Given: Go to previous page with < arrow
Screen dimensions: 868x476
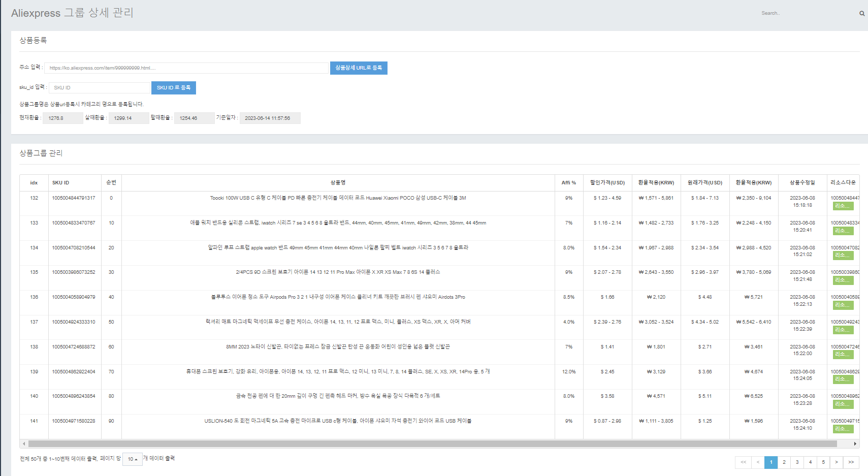Looking at the screenshot, I should tap(758, 462).
